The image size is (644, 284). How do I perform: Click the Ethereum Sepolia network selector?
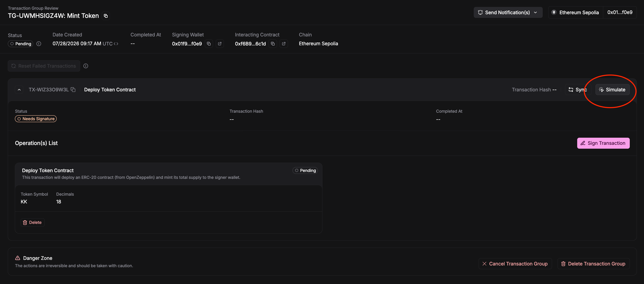pyautogui.click(x=576, y=12)
